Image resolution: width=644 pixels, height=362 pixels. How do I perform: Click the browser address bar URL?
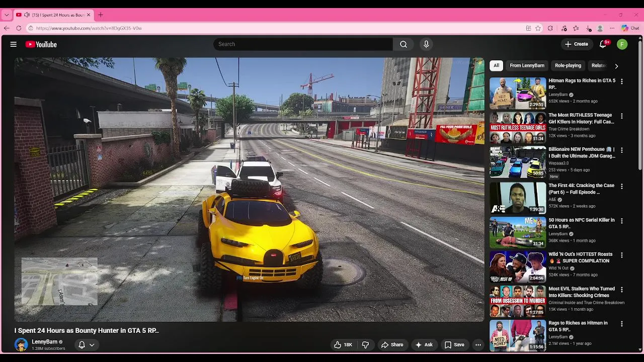pos(89,28)
